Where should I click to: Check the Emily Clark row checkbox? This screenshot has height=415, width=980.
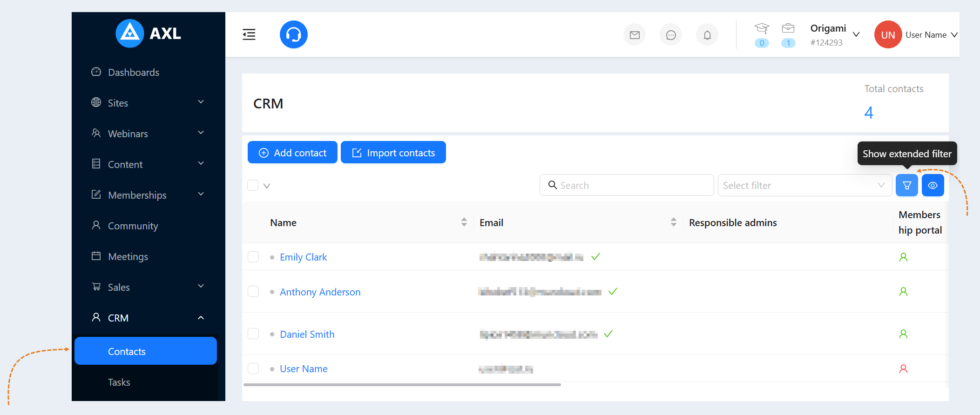coord(253,257)
